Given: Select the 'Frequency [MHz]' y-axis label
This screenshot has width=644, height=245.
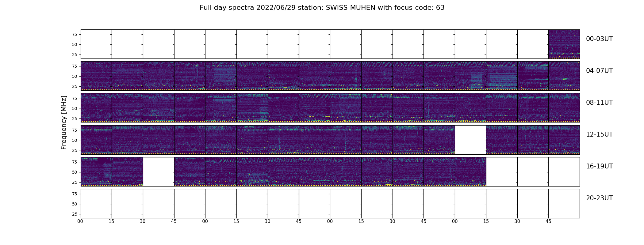Looking at the screenshot, I should coord(64,123).
